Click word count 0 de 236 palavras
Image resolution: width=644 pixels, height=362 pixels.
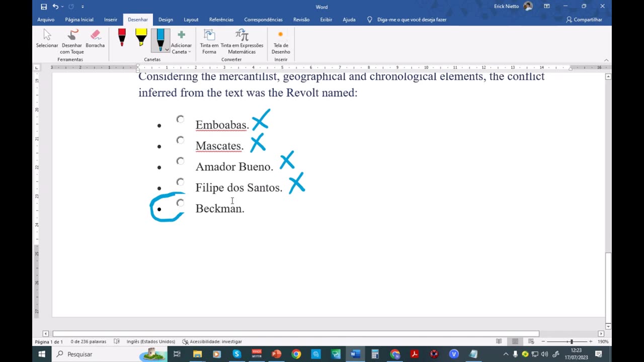point(89,342)
